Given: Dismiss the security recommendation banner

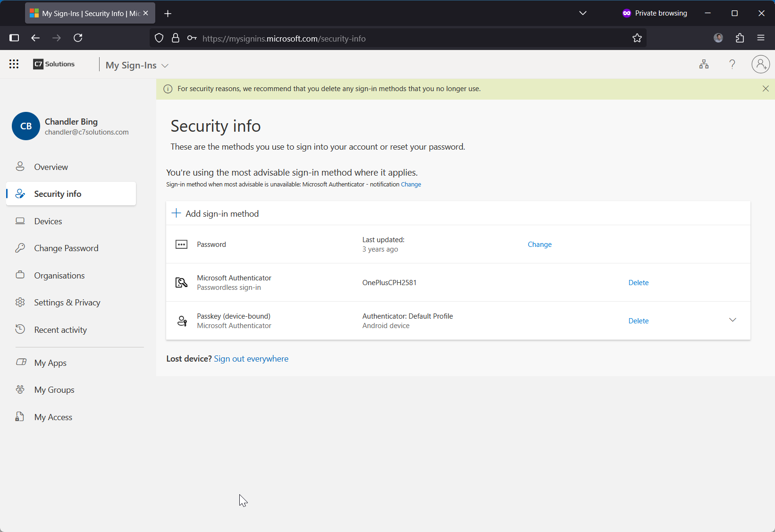Looking at the screenshot, I should point(766,89).
